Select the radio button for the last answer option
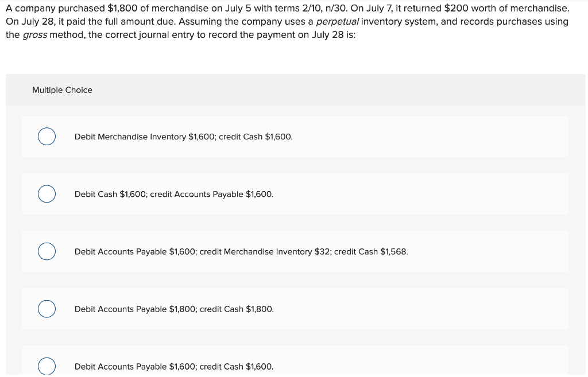 tap(47, 366)
